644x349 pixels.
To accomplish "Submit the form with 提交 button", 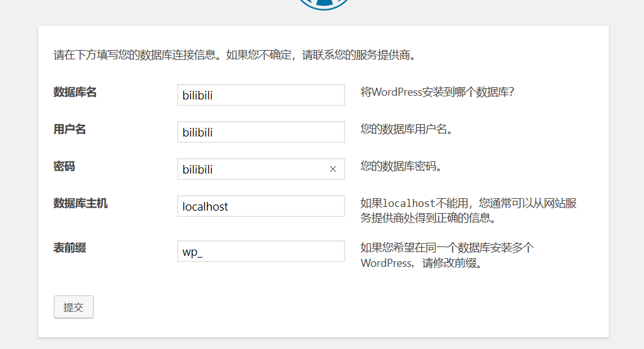I will point(73,307).
